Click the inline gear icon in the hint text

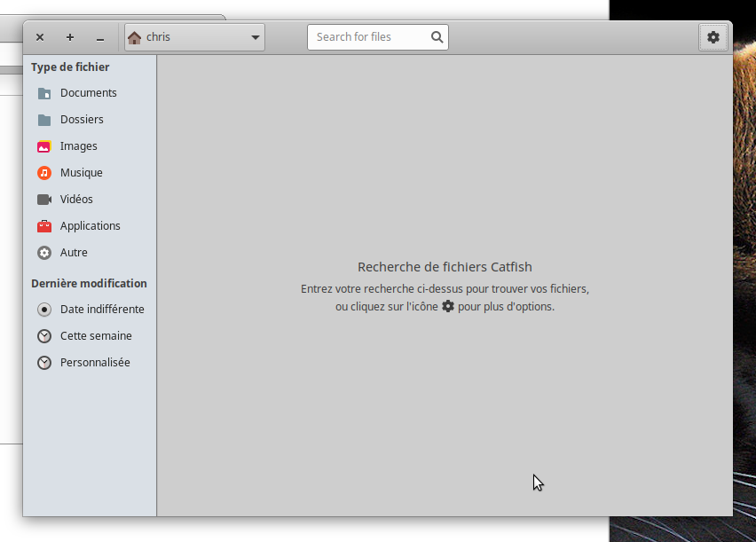pyautogui.click(x=448, y=306)
